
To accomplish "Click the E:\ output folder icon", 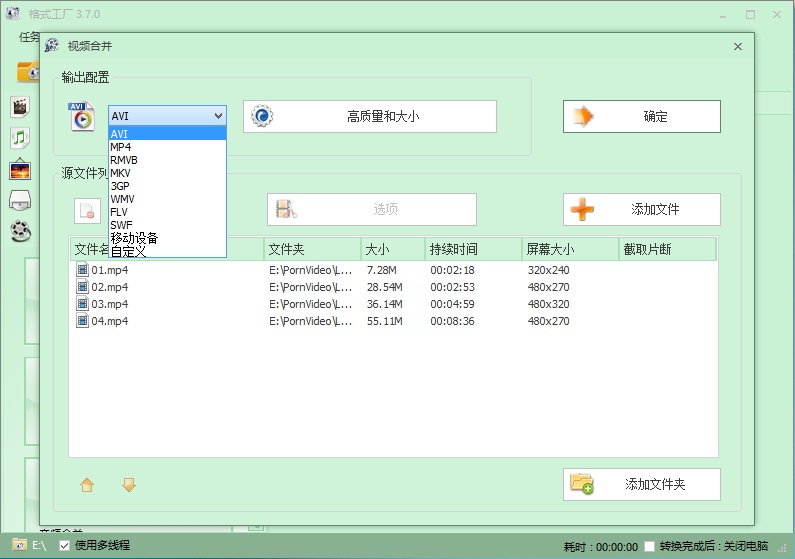I will 19,546.
